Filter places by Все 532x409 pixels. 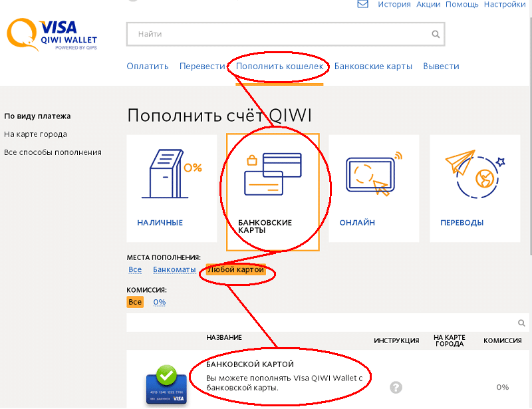(135, 269)
